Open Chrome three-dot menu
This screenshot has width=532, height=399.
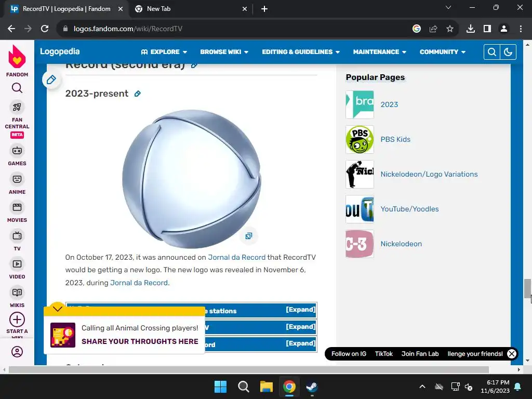[x=521, y=29]
